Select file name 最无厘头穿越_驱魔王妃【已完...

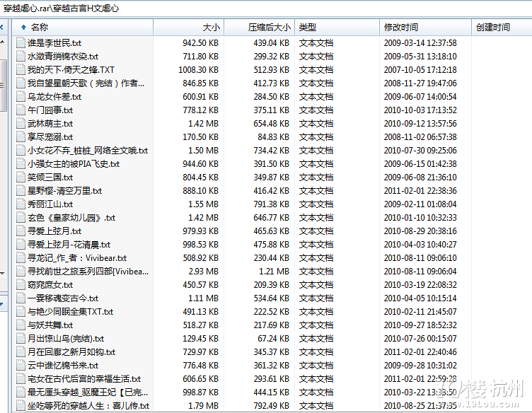point(88,392)
